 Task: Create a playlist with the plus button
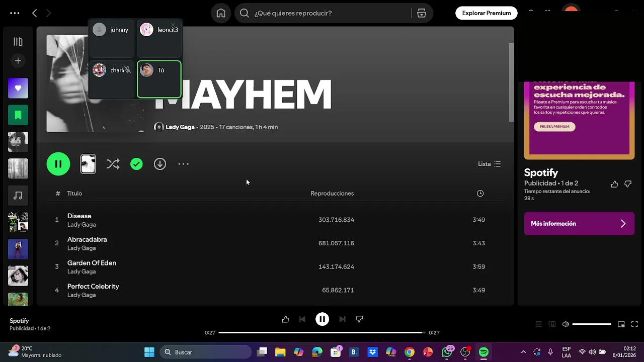pos(18,61)
